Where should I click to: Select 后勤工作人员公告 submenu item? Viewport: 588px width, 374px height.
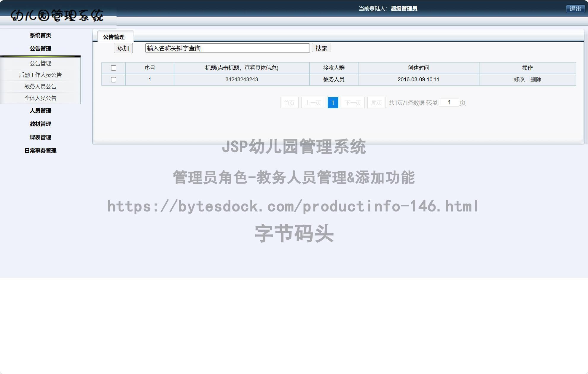40,75
